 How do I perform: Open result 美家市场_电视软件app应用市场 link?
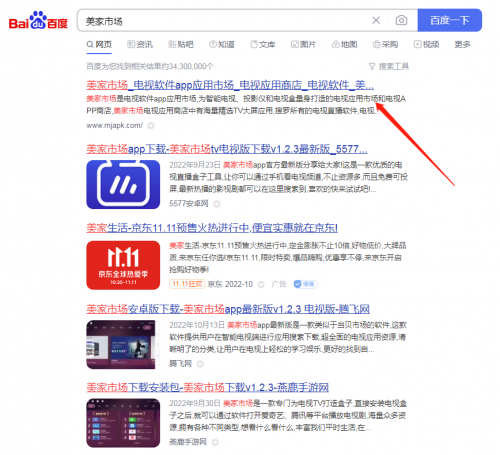click(230, 85)
